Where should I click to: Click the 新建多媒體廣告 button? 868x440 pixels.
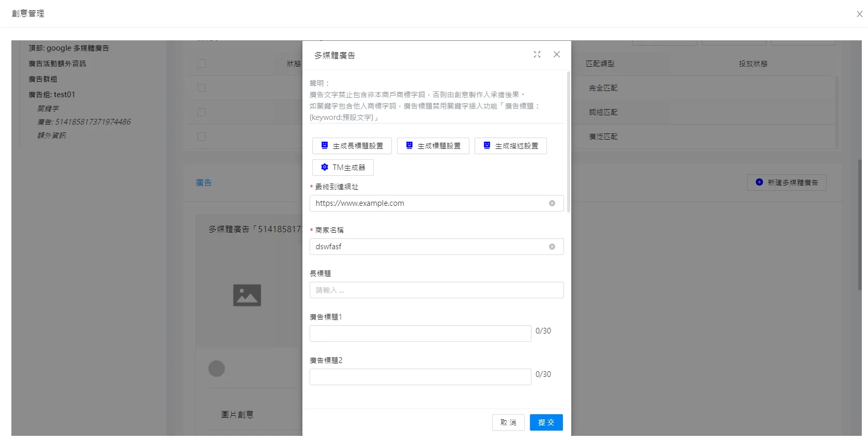[x=786, y=183]
